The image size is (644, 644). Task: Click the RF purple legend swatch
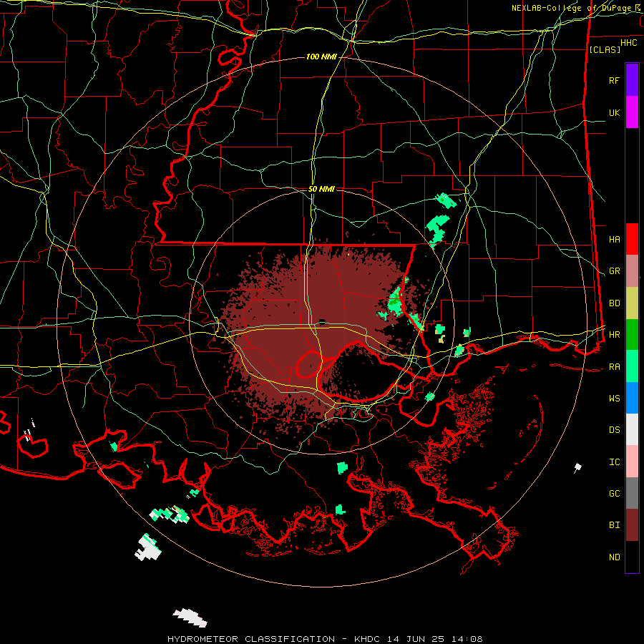[632, 80]
